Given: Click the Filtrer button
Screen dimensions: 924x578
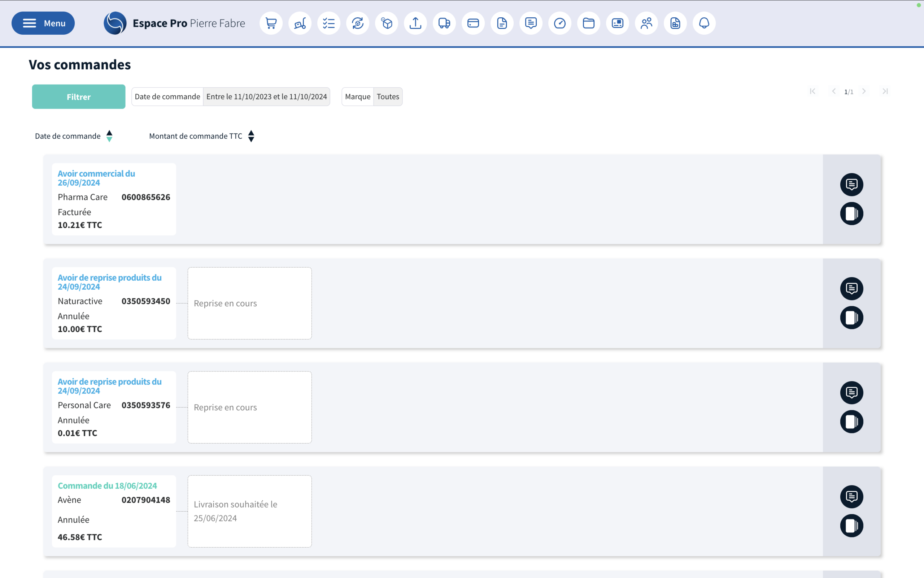Looking at the screenshot, I should [79, 97].
